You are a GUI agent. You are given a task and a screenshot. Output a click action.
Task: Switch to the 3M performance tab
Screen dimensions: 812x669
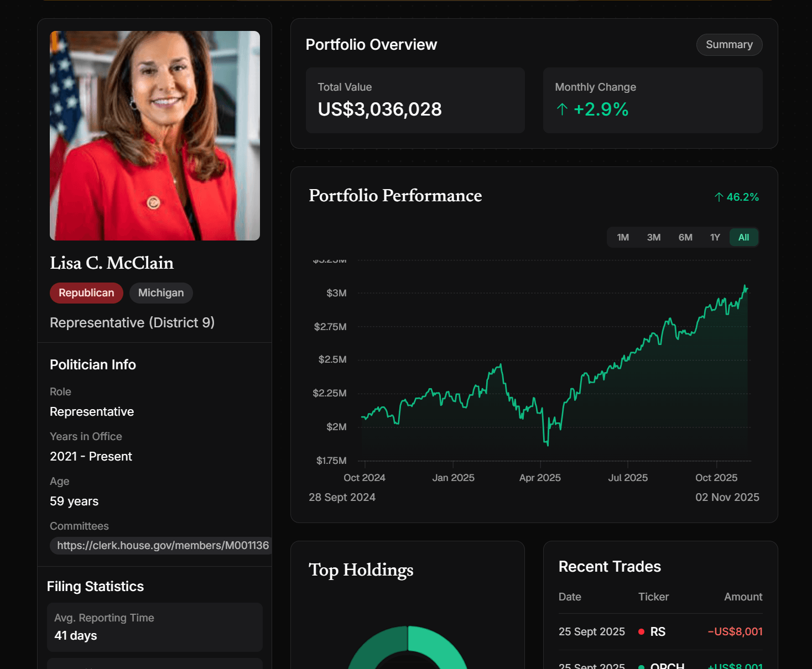click(654, 237)
